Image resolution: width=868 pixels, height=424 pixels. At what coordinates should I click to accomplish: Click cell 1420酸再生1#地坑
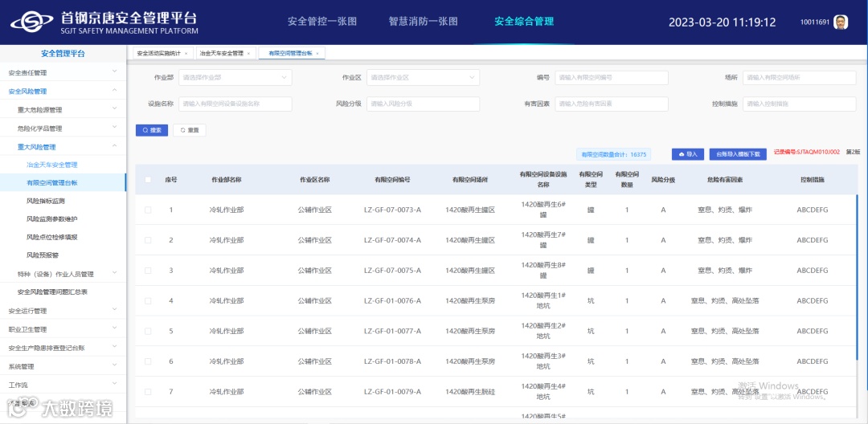(543, 300)
